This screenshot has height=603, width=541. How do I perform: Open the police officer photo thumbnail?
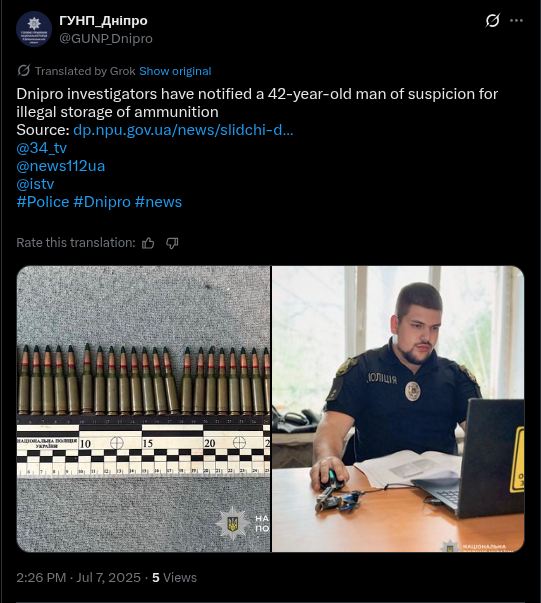pyautogui.click(x=398, y=409)
